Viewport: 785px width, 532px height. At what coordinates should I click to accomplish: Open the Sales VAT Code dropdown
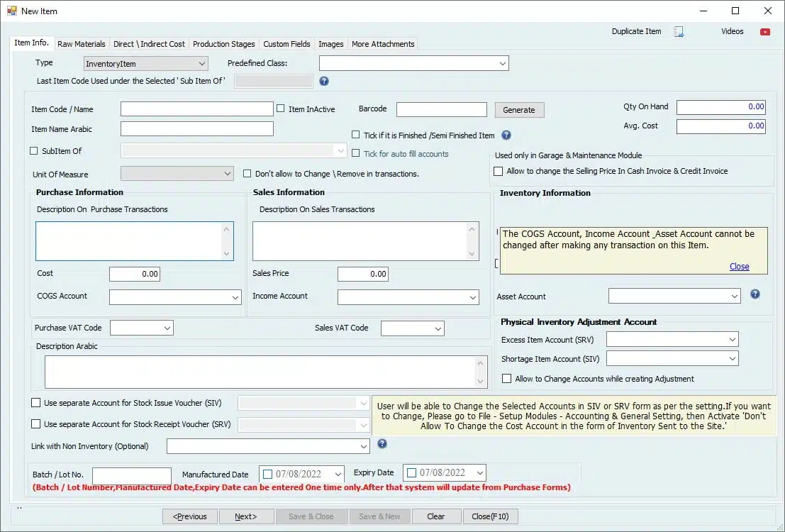click(x=412, y=328)
